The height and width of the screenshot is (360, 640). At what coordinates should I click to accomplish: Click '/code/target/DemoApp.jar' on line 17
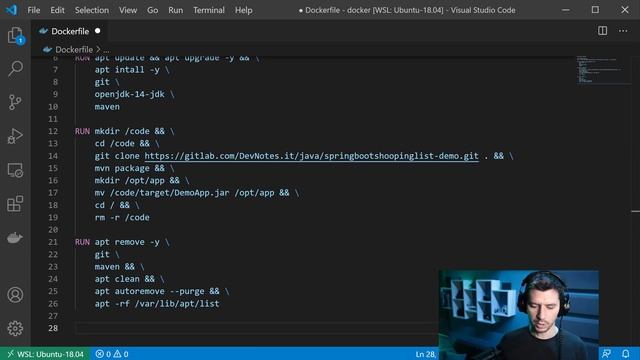[x=169, y=193]
